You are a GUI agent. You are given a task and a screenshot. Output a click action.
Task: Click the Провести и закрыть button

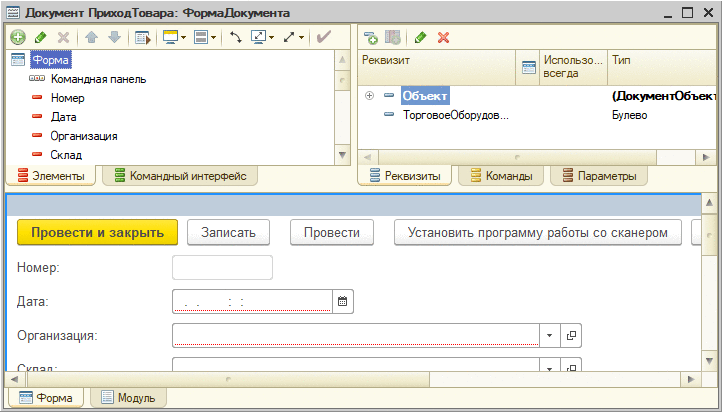pyautogui.click(x=97, y=232)
